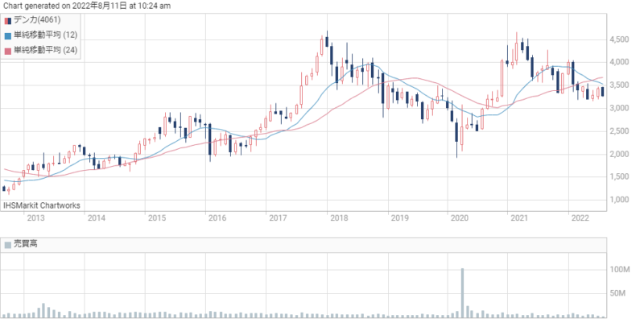Click the 2017 x-axis year label
Viewport: 644px width, 319px height.
[277, 217]
